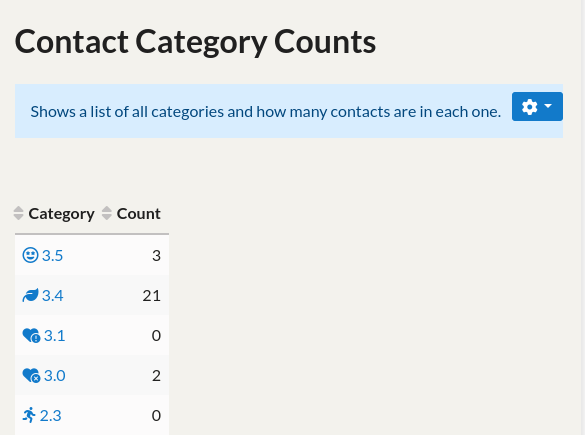The height and width of the screenshot is (435, 585).
Task: Select the count value 3 for 3.5
Action: pyautogui.click(x=156, y=256)
